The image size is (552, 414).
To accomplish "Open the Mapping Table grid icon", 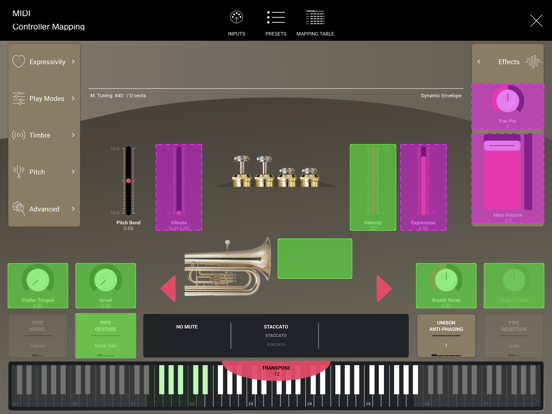I will point(315,17).
